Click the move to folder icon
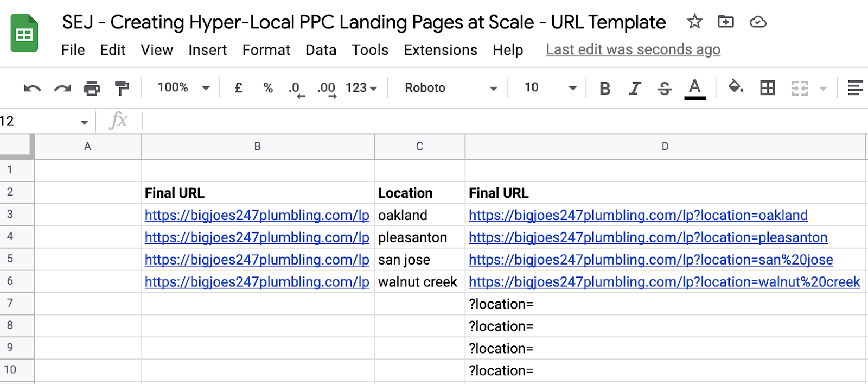The height and width of the screenshot is (384, 868). pyautogui.click(x=725, y=22)
